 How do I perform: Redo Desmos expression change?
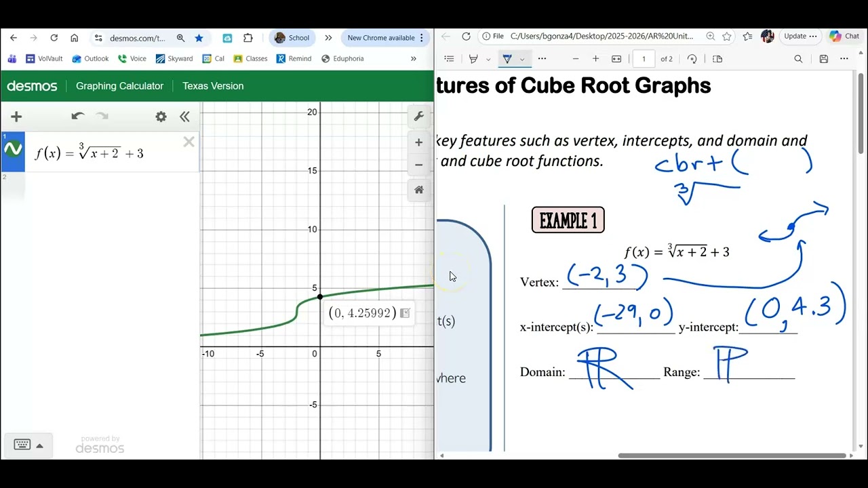pos(102,117)
